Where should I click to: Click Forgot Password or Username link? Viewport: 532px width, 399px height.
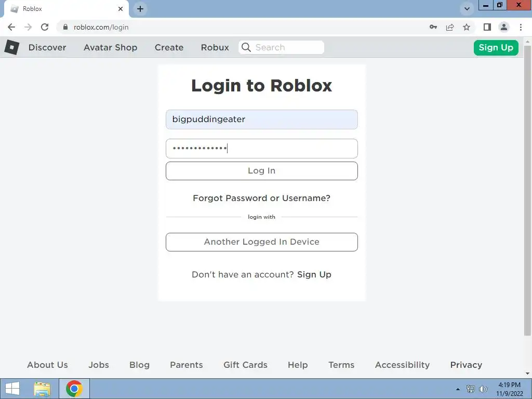pyautogui.click(x=261, y=198)
